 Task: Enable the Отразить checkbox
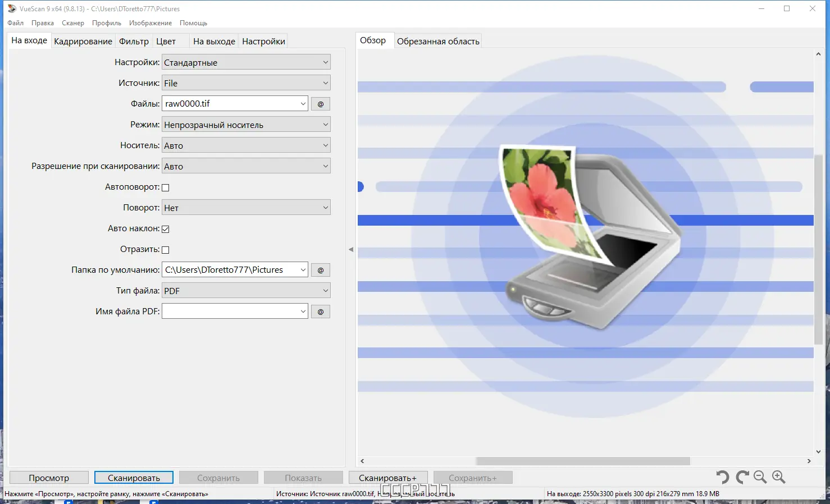pyautogui.click(x=166, y=250)
